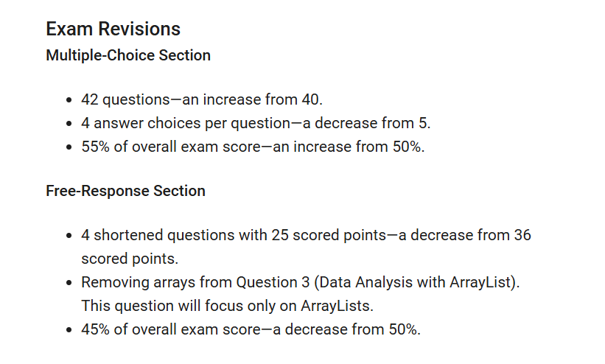Viewport: 605px width, 364px height.
Task: Click the bullet dot before 'Removing arrays'
Action: [69, 282]
